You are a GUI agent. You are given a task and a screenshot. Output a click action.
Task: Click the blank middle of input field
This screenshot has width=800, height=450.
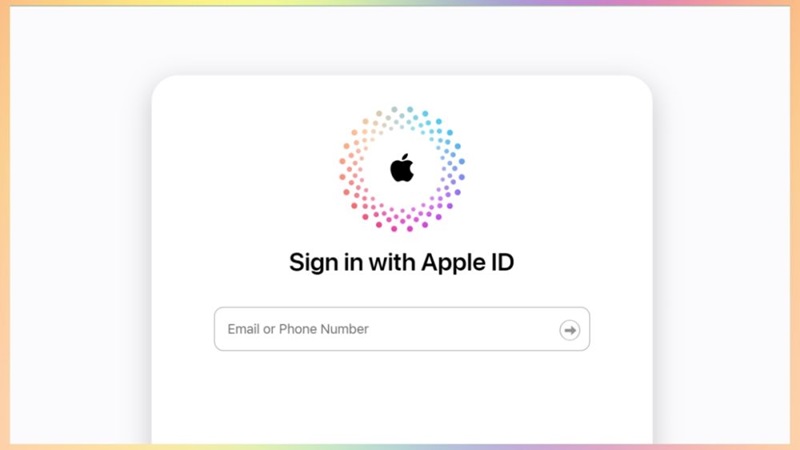pyautogui.click(x=459, y=329)
